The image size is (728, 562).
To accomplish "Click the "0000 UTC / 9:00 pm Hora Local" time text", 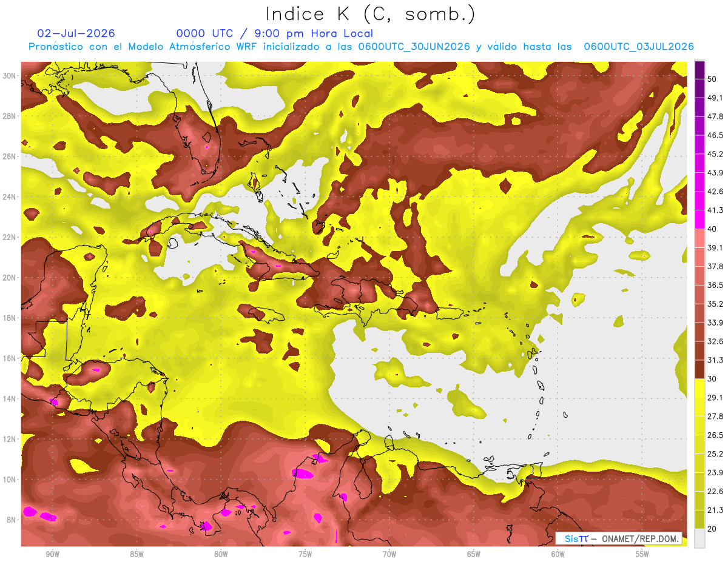I will click(x=275, y=33).
